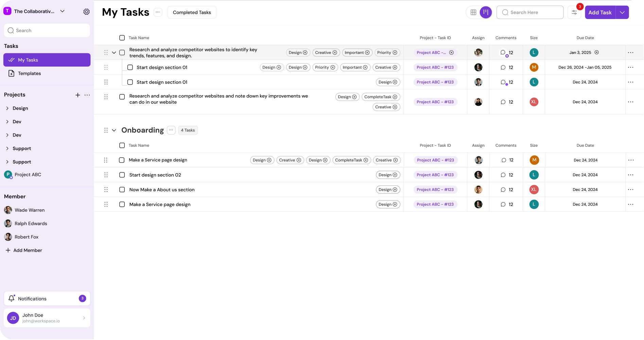Tick select-all checkbox in top Task Name header
The height and width of the screenshot is (340, 644).
122,38
